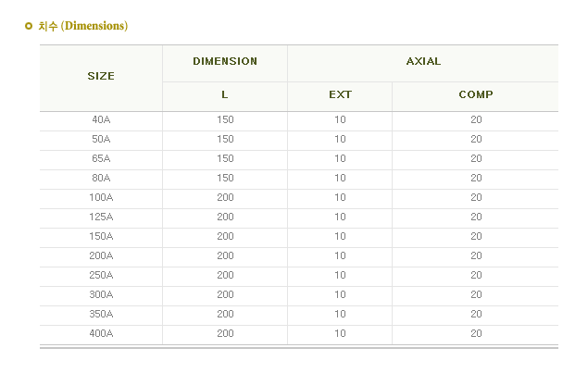Select the COMP sub-header cell
Image resolution: width=588 pixels, height=373 pixels.
pos(476,95)
